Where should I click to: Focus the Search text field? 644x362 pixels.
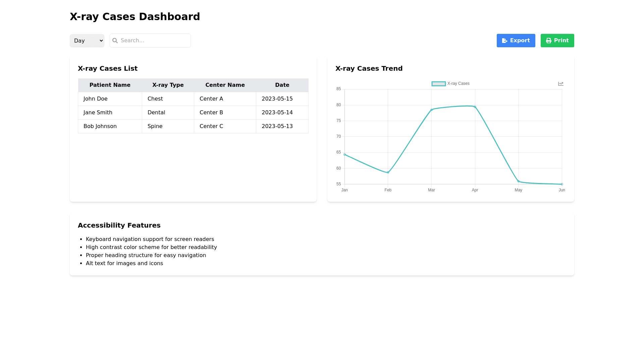point(154,41)
